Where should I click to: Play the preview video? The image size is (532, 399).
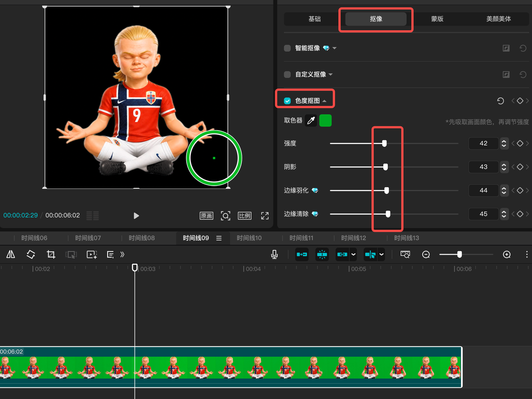tap(136, 215)
